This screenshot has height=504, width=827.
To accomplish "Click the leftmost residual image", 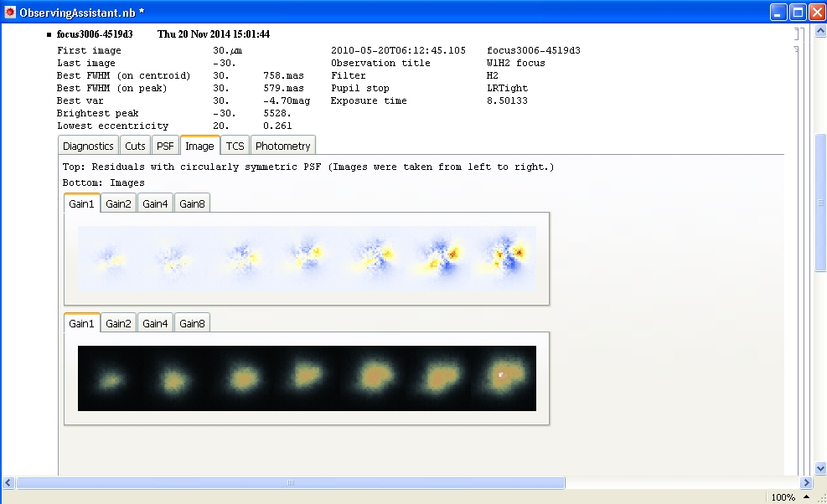I will (111, 259).
